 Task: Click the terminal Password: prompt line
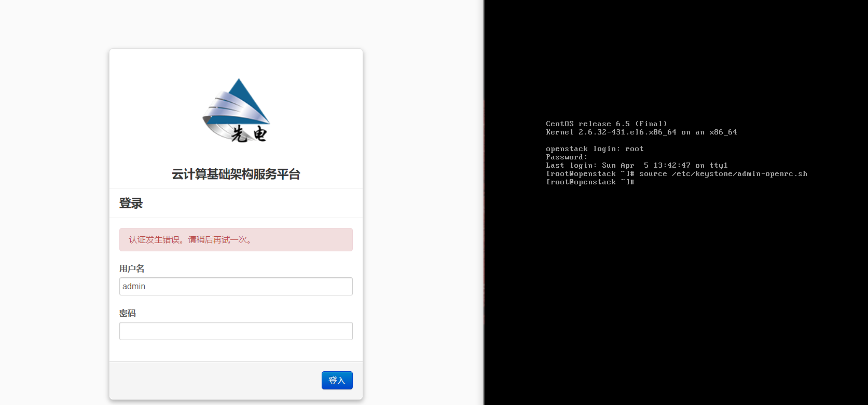click(x=567, y=157)
